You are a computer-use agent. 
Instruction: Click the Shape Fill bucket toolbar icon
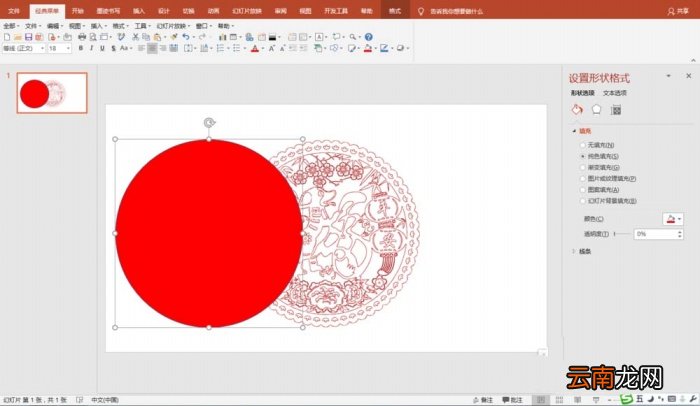point(368,48)
